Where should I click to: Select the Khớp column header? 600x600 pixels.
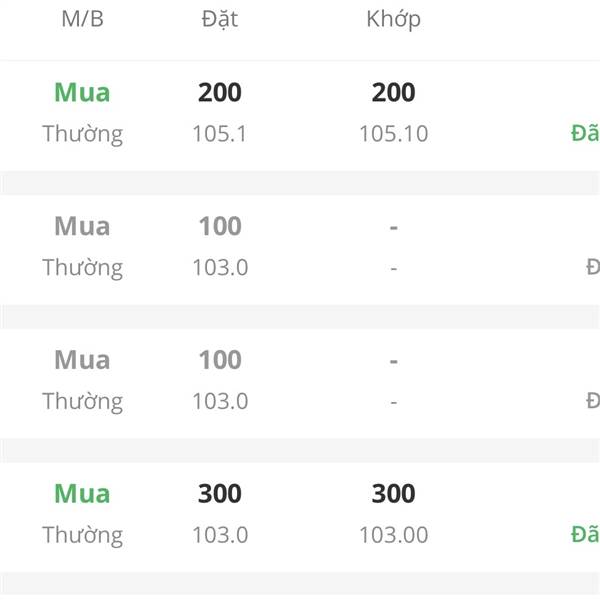[x=393, y=19]
